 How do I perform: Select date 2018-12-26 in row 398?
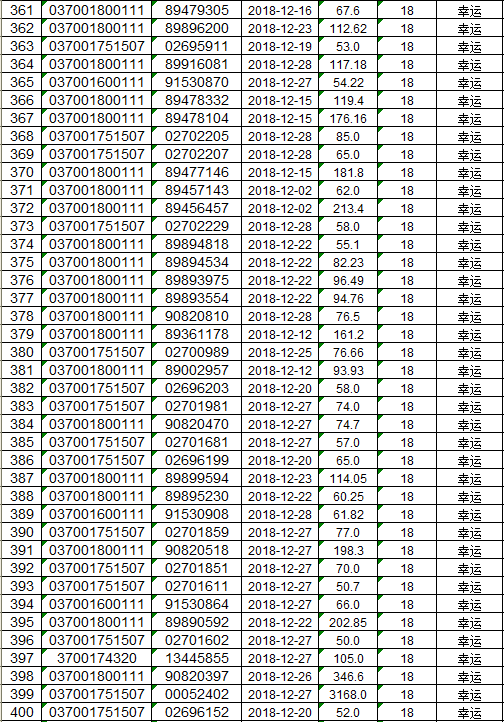click(280, 676)
